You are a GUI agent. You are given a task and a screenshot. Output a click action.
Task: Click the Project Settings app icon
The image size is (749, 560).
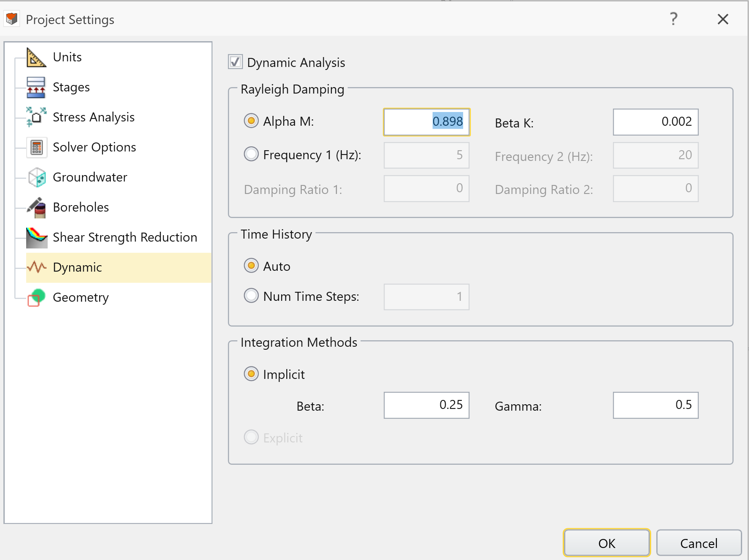(x=12, y=19)
